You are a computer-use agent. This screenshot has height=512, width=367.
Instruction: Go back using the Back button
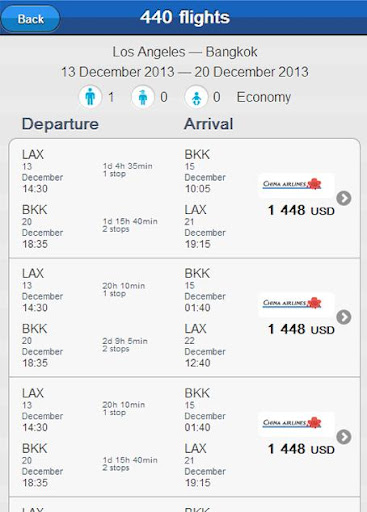[x=30, y=19]
